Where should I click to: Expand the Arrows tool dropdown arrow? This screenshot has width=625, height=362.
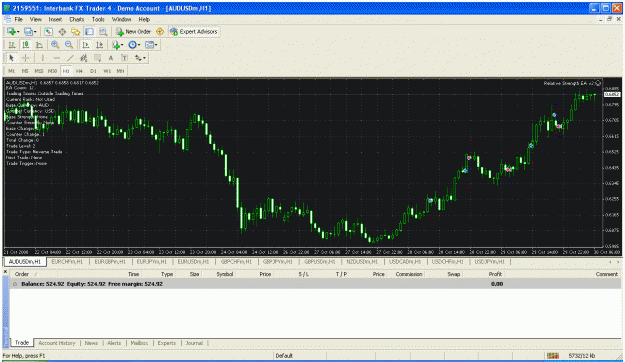[144, 59]
